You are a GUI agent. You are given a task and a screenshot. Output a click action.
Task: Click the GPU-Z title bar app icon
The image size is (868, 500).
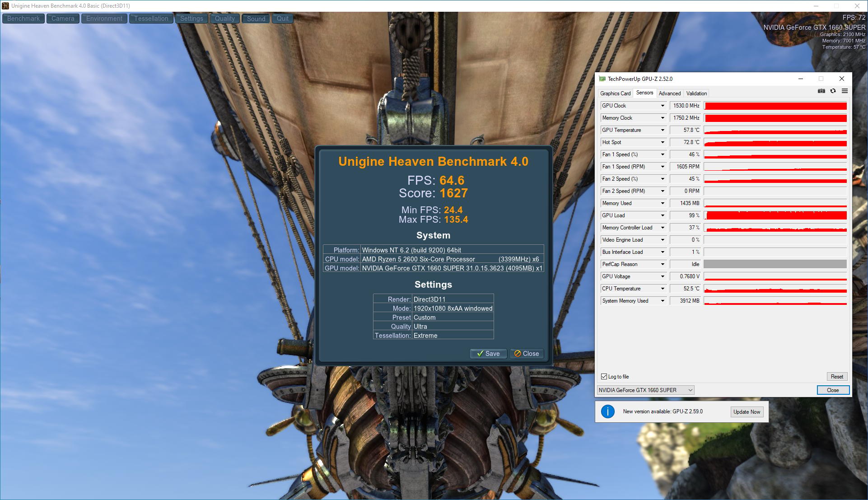602,79
